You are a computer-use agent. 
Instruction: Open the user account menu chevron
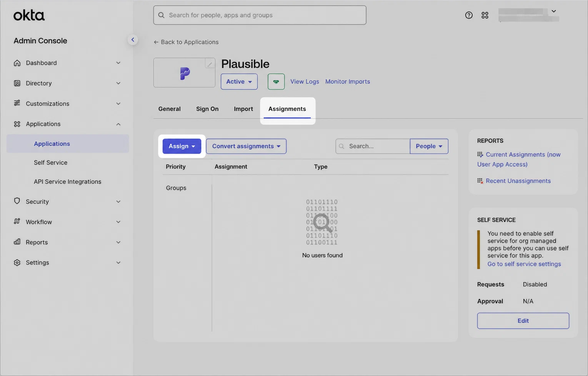pos(554,11)
